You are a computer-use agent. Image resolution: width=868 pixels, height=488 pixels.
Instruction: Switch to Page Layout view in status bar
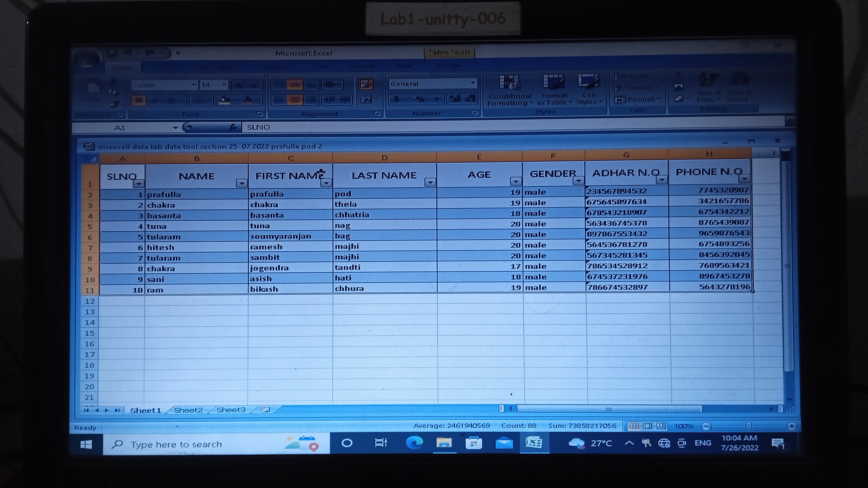point(647,426)
